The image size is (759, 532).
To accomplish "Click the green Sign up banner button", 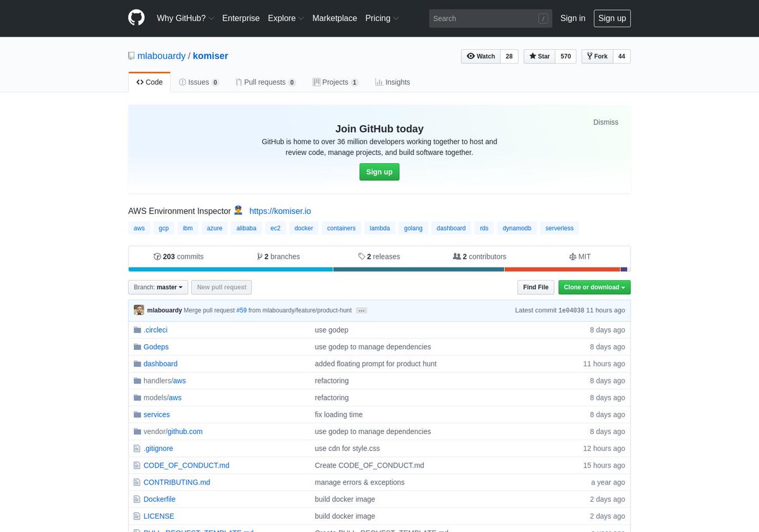I will click(x=379, y=172).
